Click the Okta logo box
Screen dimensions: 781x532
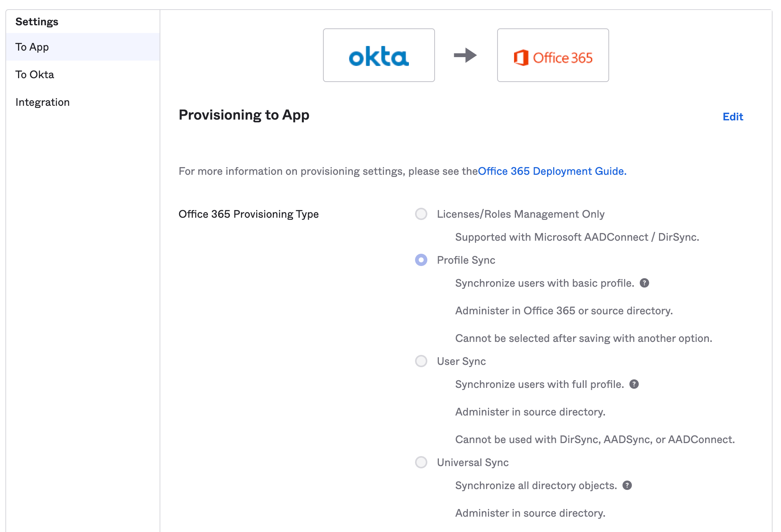point(379,55)
